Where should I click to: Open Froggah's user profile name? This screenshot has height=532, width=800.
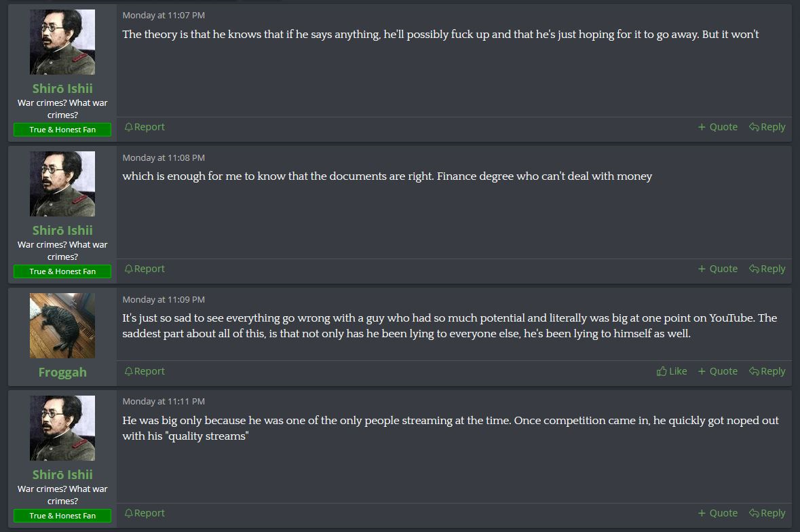62,373
